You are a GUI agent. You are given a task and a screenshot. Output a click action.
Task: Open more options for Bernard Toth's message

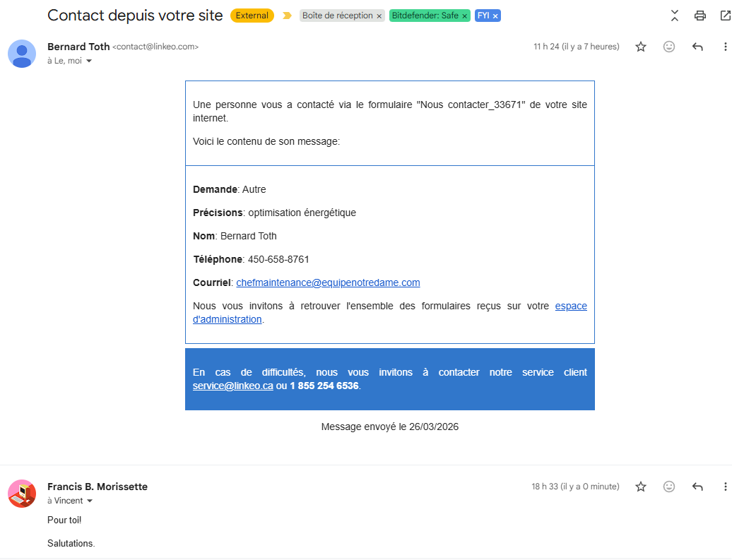pos(725,47)
